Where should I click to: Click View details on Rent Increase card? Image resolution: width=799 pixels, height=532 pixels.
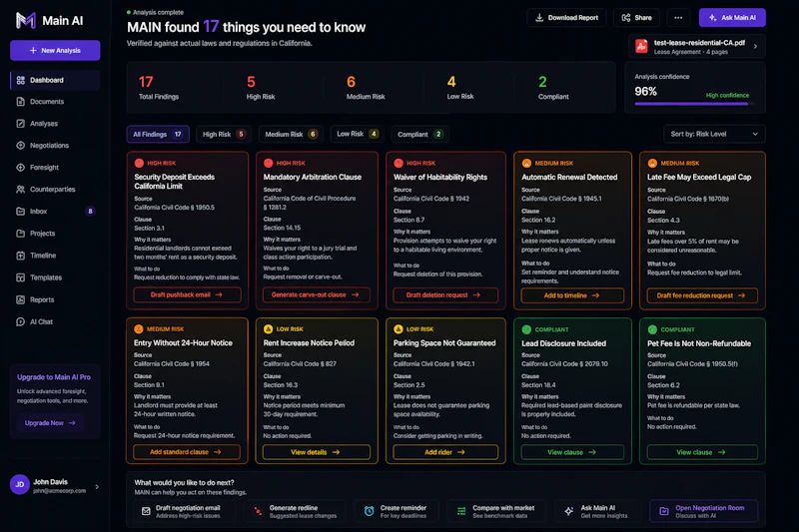[x=317, y=452]
